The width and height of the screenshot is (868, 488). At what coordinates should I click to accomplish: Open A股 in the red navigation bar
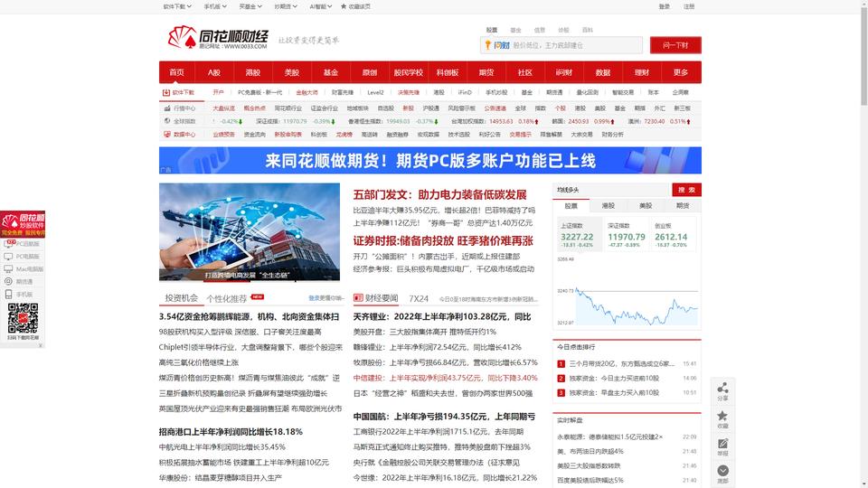tap(214, 72)
